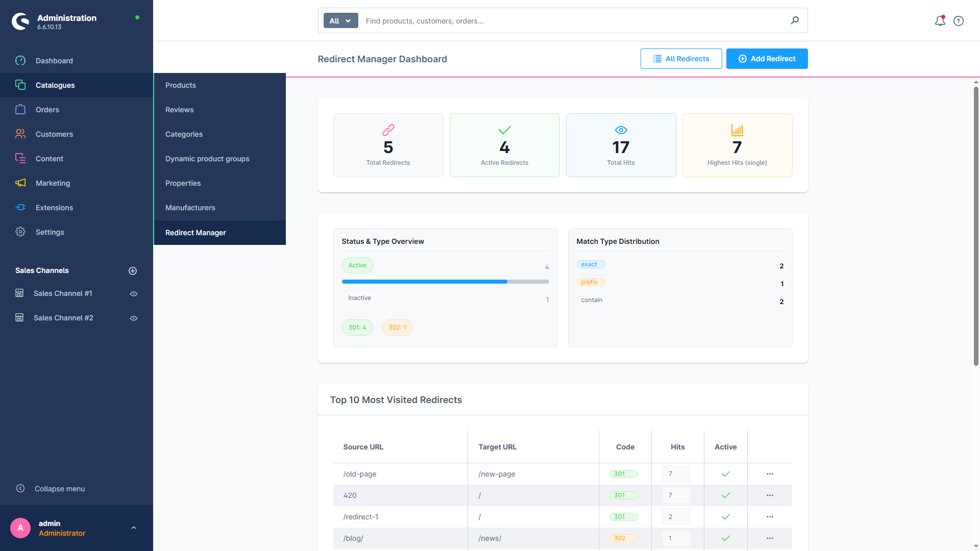Click the Collapse menu label
This screenshot has width=980, height=551.
[x=60, y=489]
